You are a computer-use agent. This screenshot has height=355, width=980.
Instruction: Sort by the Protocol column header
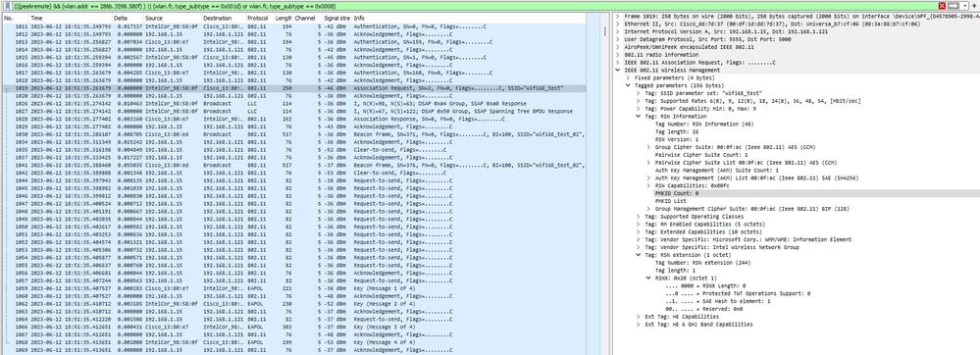[x=259, y=19]
